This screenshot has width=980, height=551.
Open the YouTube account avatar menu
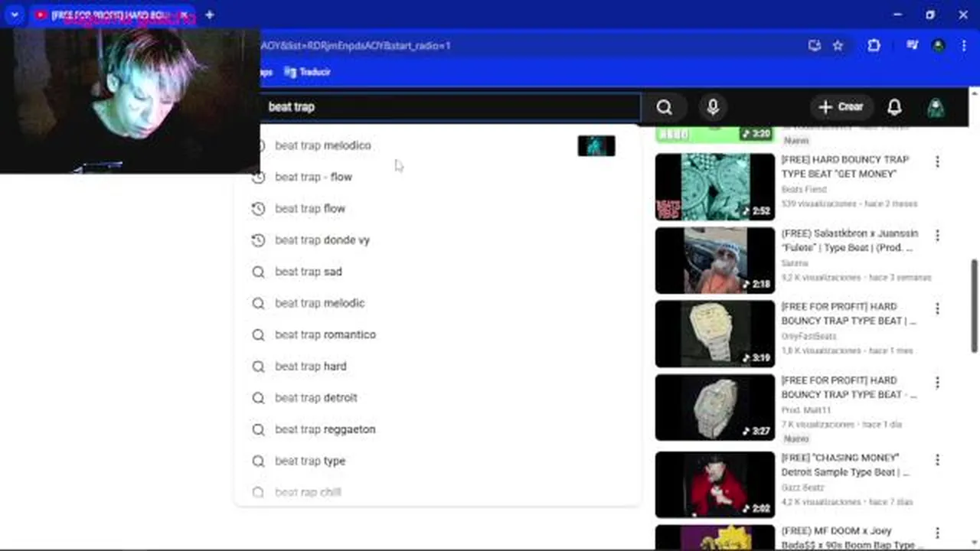point(936,107)
